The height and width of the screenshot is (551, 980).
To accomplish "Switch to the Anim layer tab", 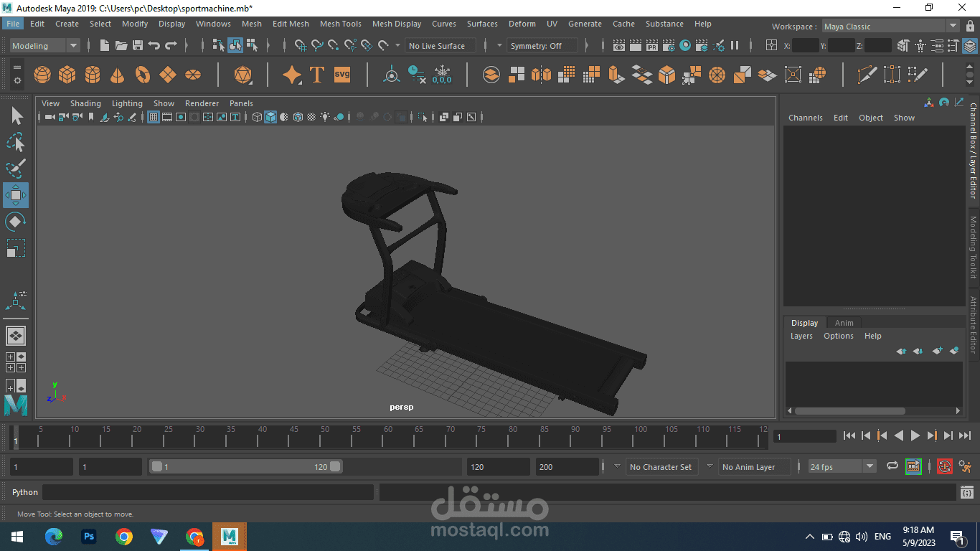I will (844, 323).
